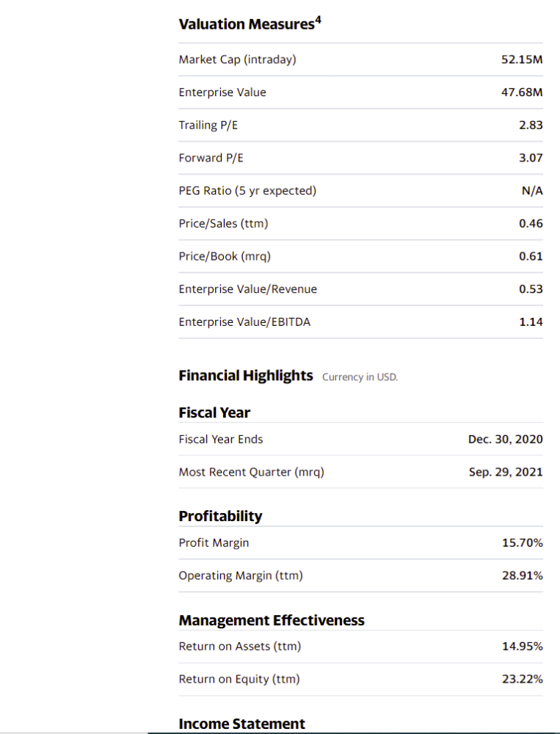This screenshot has height=734, width=560.
Task: Click the Currency in USD note
Action: [x=360, y=377]
